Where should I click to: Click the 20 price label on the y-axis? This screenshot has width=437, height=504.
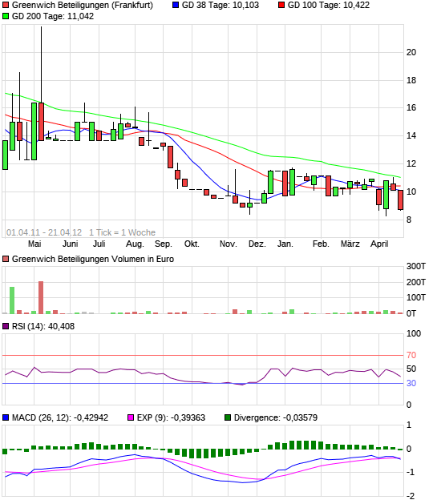pos(411,52)
